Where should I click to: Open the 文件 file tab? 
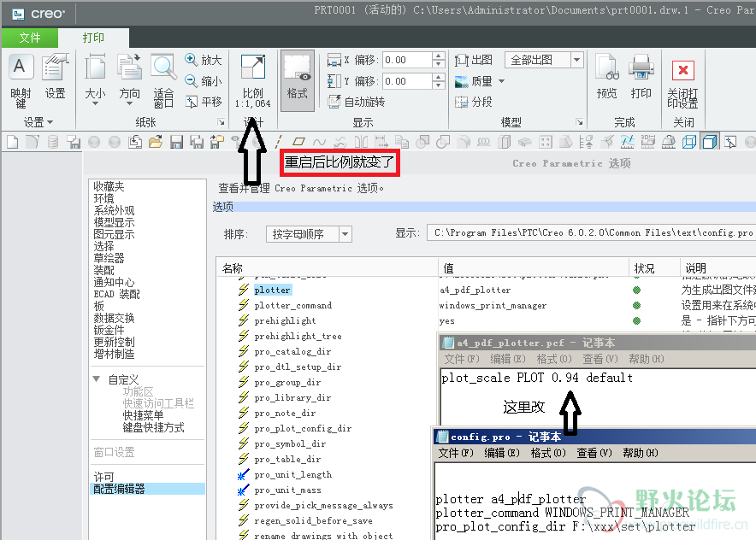click(x=30, y=38)
